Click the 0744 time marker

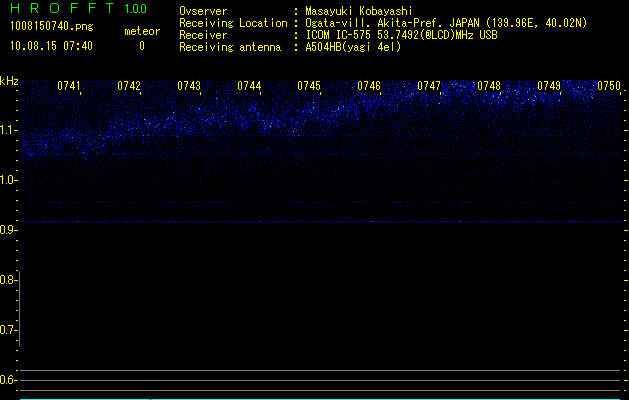[x=249, y=86]
